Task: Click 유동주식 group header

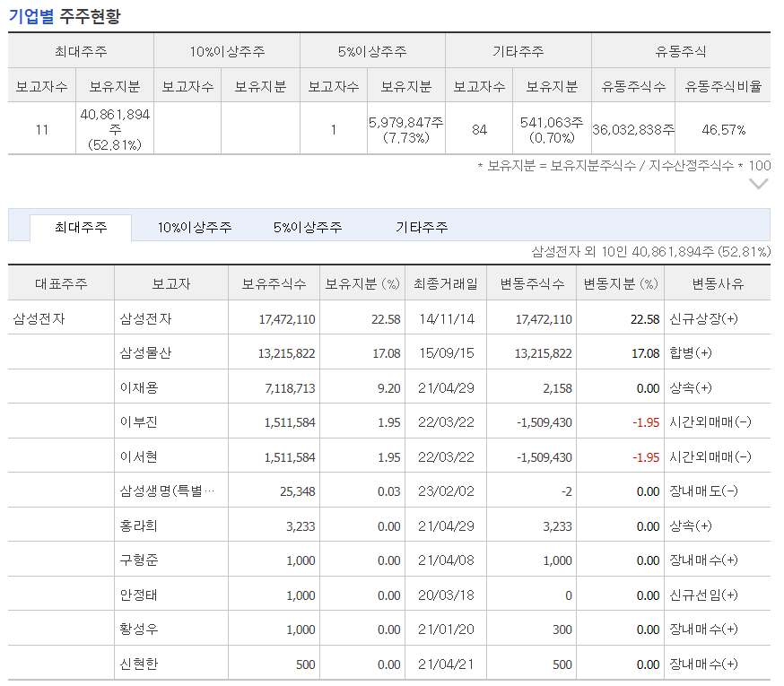Action: point(681,51)
